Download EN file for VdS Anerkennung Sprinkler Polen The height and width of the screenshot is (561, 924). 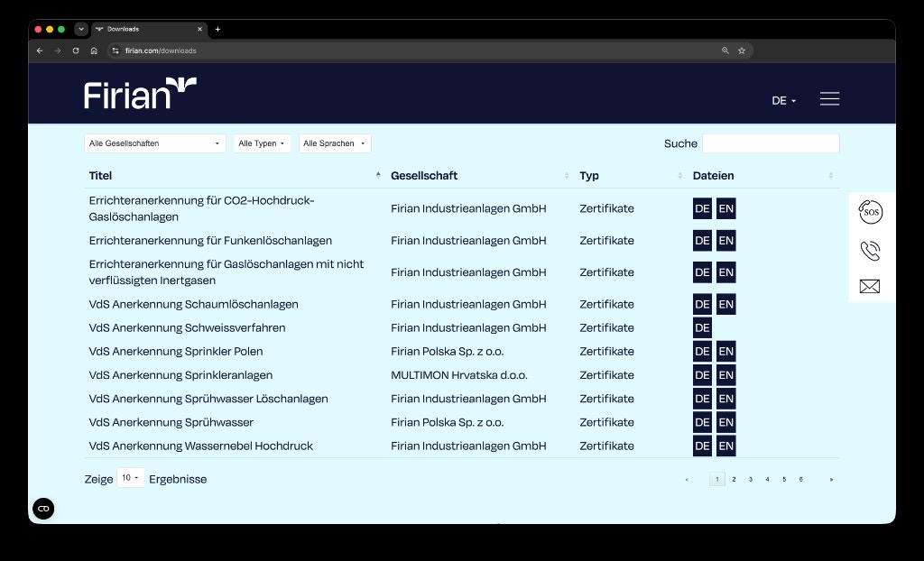tap(726, 351)
